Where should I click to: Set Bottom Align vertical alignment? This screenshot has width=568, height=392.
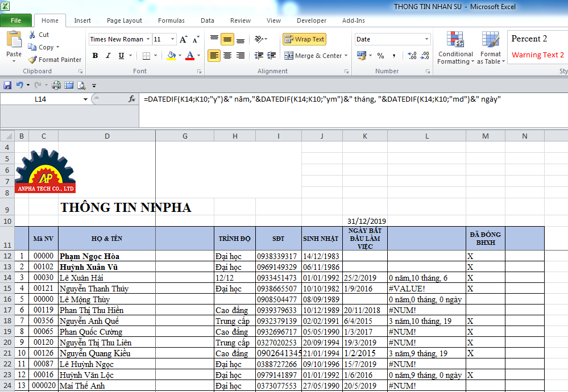click(241, 39)
